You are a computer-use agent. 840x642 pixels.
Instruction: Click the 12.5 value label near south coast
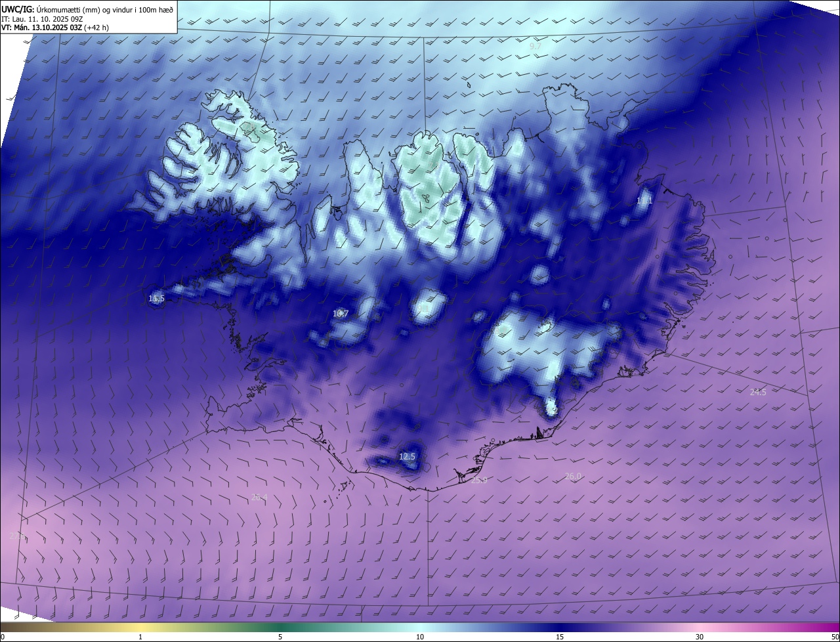[407, 456]
